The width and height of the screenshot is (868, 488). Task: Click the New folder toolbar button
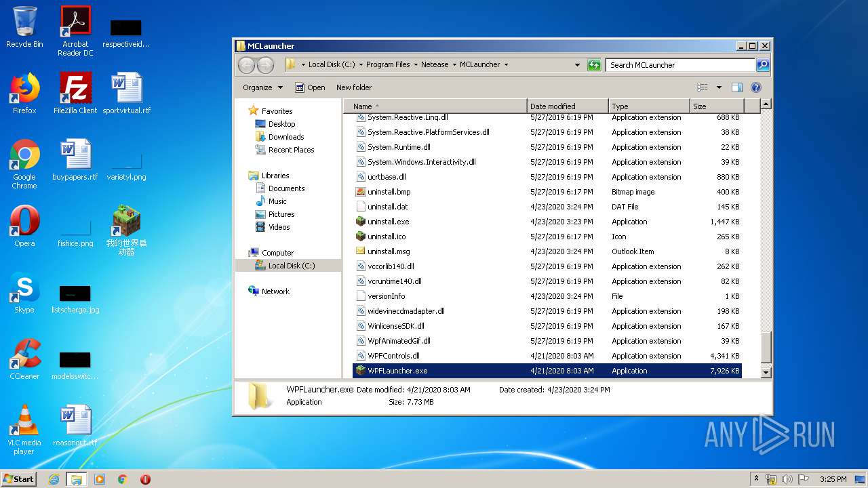point(354,87)
